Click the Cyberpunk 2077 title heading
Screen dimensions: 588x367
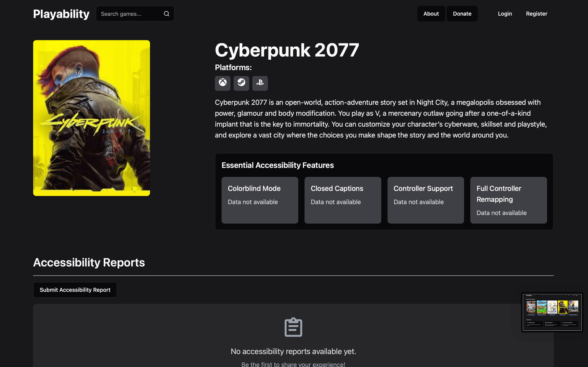287,50
